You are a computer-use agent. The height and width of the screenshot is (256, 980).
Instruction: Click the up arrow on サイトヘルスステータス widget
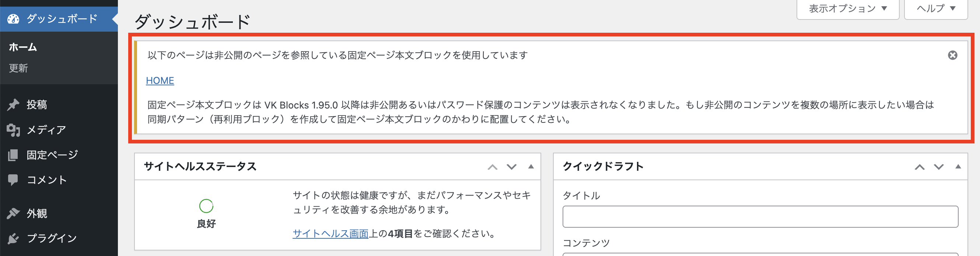[x=493, y=167]
